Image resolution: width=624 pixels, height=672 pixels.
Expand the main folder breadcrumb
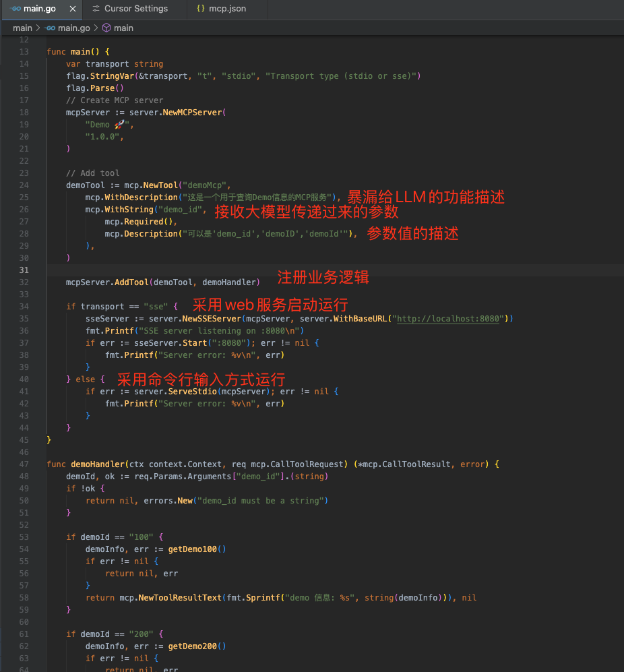point(22,28)
